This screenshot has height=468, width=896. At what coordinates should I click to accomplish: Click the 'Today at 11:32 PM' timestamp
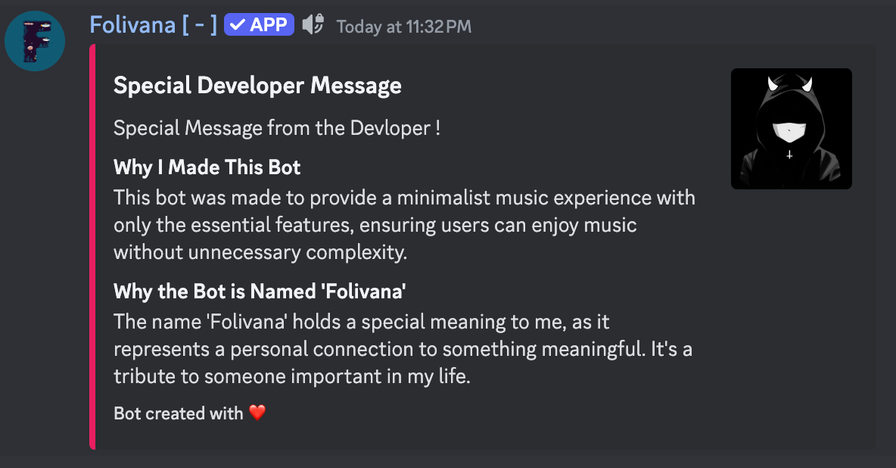403,26
